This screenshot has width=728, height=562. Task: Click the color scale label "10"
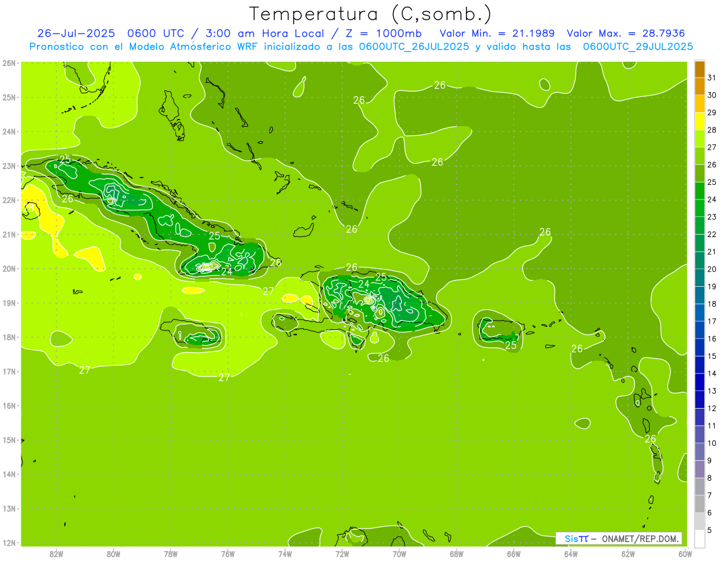point(712,443)
